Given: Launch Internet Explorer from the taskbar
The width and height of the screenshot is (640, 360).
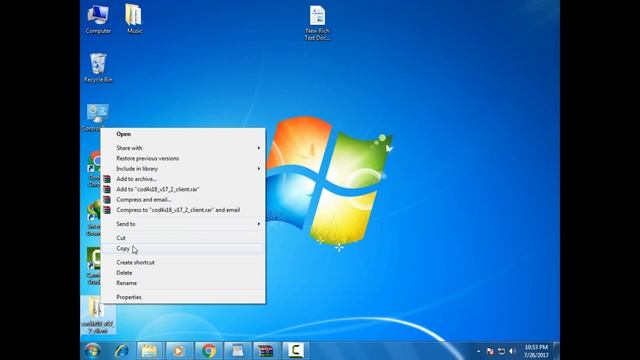Looking at the screenshot, I should pos(121,351).
